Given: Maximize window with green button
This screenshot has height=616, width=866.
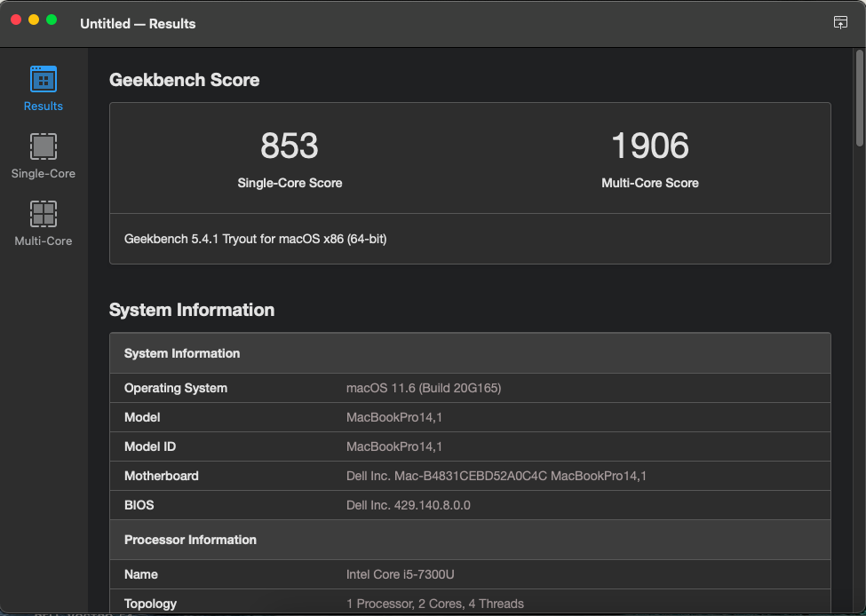Looking at the screenshot, I should 52,20.
